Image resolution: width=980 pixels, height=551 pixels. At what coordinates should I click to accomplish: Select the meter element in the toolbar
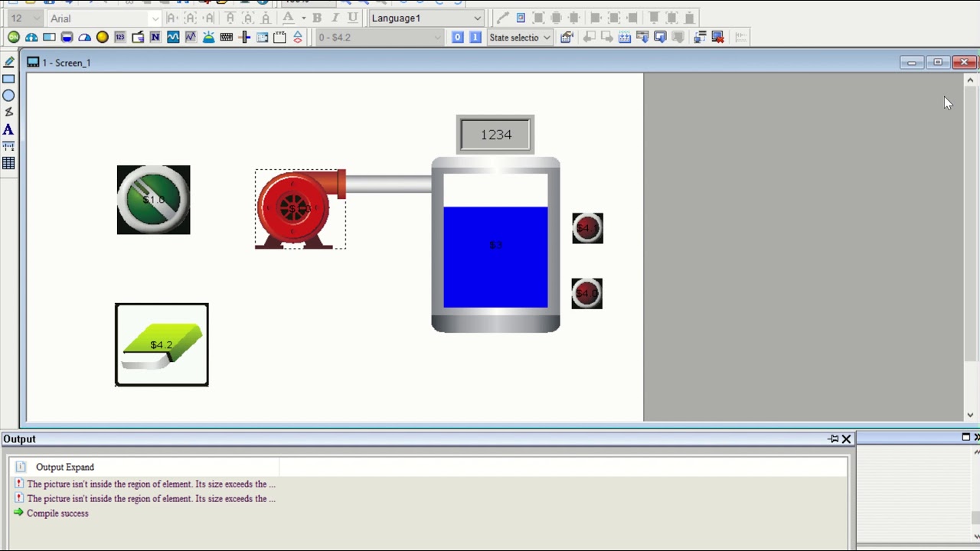pos(31,37)
